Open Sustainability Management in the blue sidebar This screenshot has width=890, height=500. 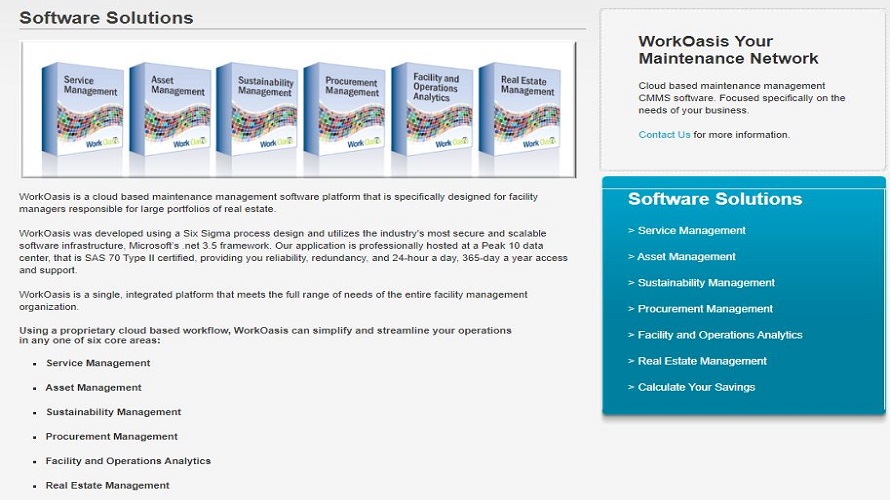(706, 283)
